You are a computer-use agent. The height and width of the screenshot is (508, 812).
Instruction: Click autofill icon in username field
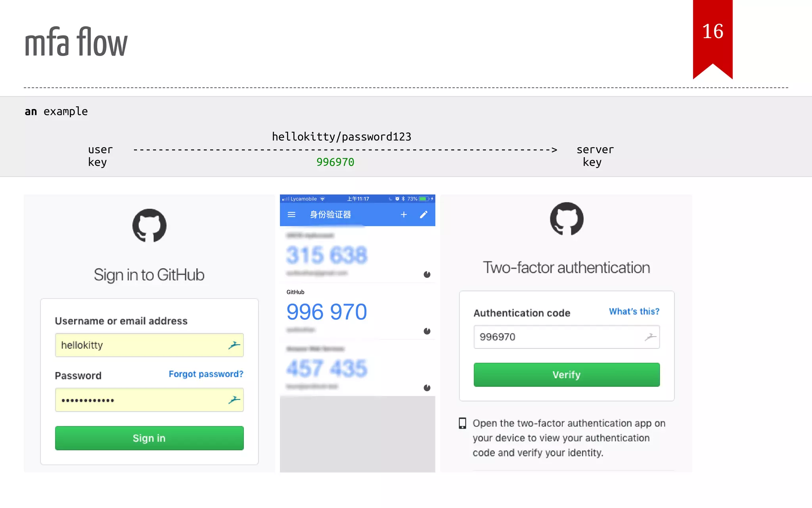234,345
